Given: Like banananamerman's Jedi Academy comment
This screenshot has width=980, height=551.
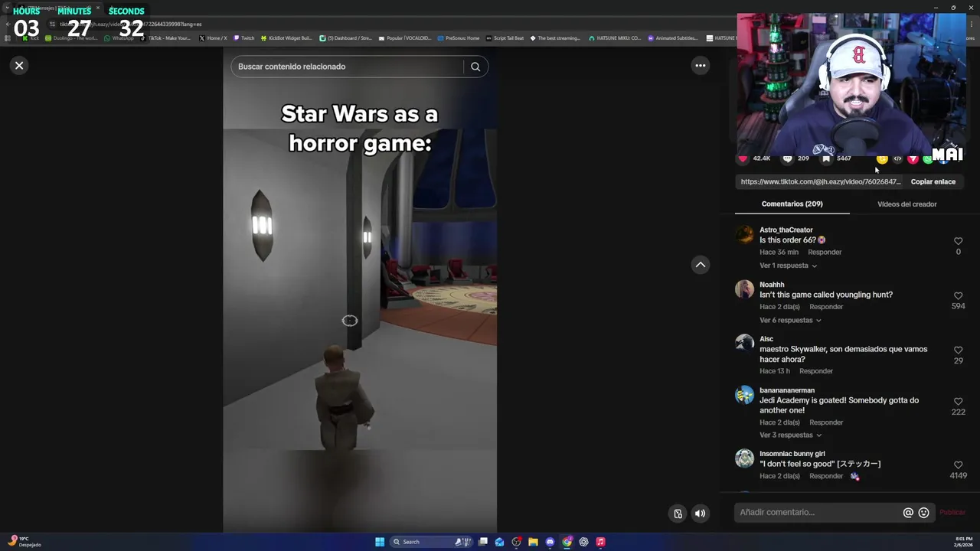Looking at the screenshot, I should (958, 401).
